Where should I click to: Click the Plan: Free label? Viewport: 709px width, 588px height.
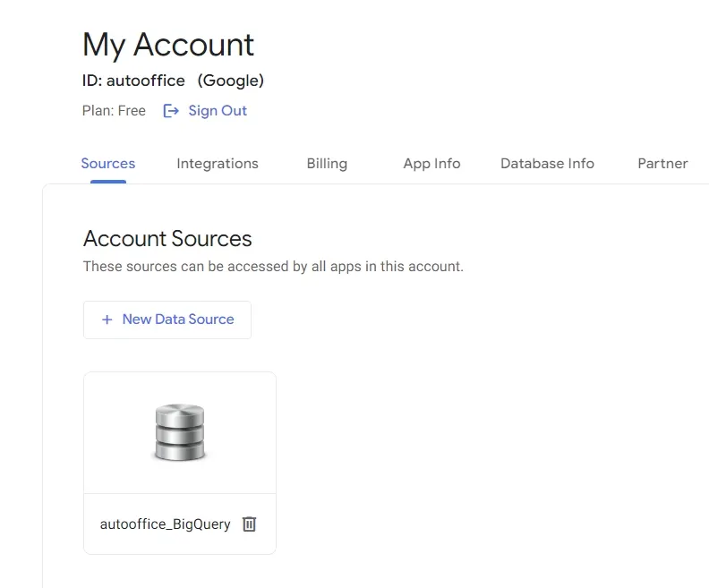pyautogui.click(x=114, y=111)
